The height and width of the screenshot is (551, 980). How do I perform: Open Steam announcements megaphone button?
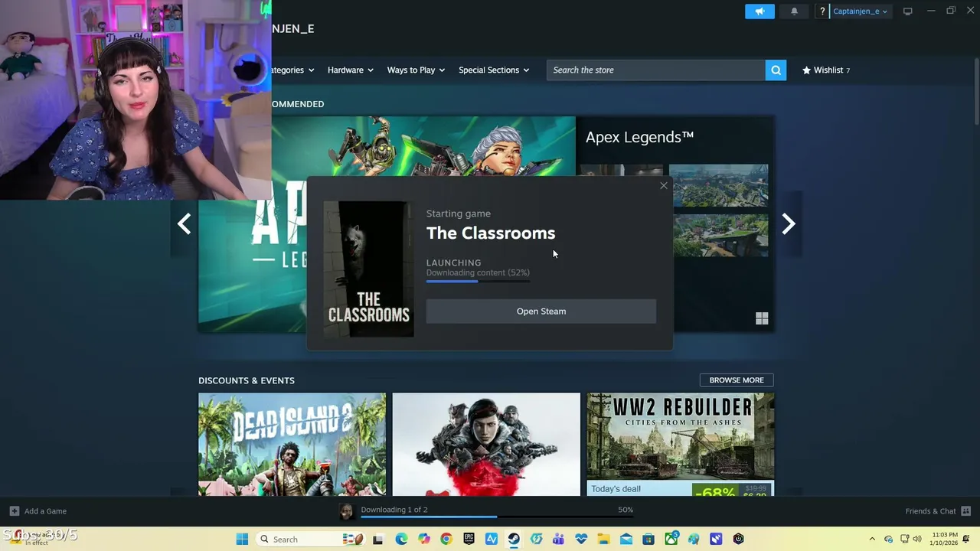click(x=759, y=11)
